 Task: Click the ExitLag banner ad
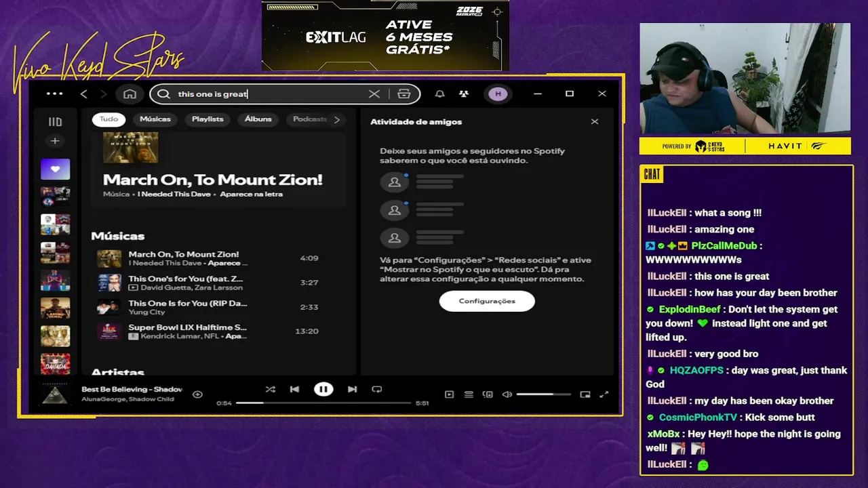(x=385, y=36)
